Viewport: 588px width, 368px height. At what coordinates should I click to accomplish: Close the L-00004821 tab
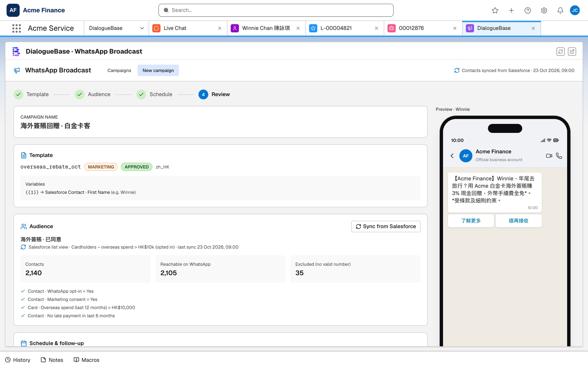pos(376,28)
